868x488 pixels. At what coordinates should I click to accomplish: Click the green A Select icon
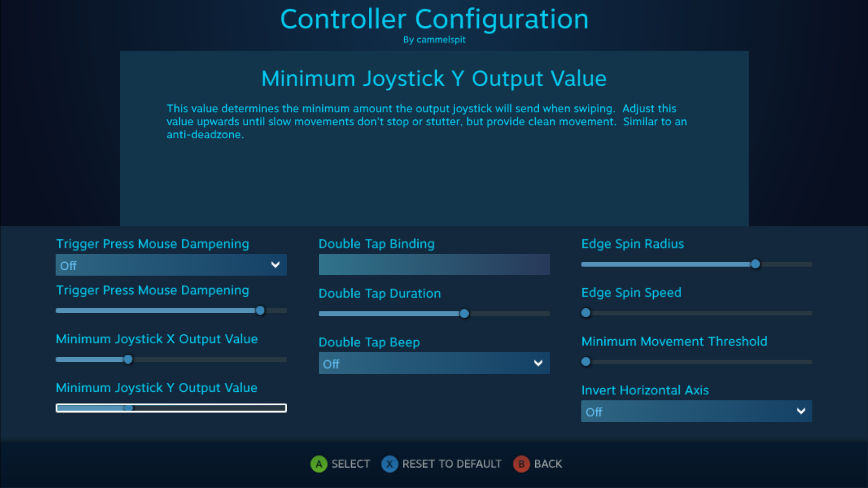(319, 464)
